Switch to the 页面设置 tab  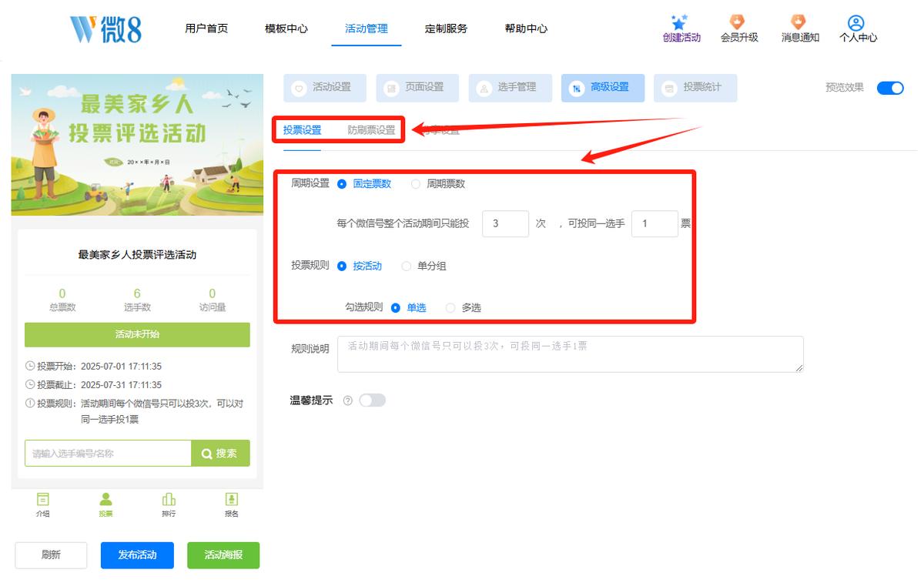(417, 88)
